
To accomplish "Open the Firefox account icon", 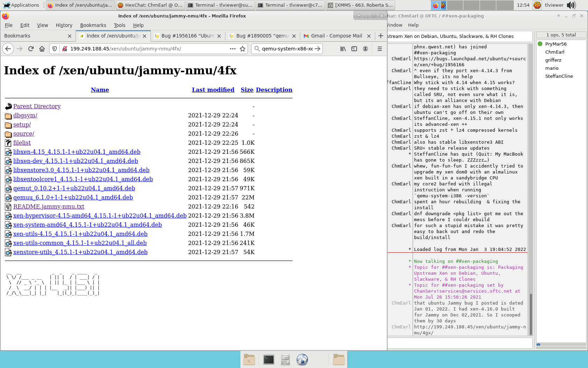I will coord(365,49).
